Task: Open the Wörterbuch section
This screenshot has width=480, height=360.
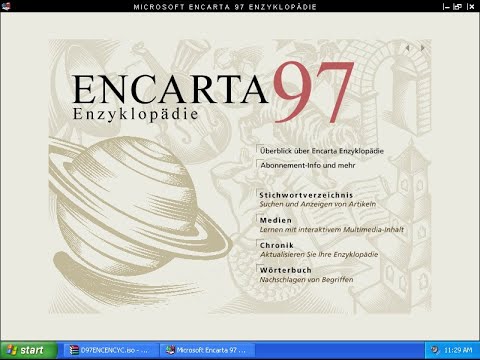Action: (x=286, y=270)
